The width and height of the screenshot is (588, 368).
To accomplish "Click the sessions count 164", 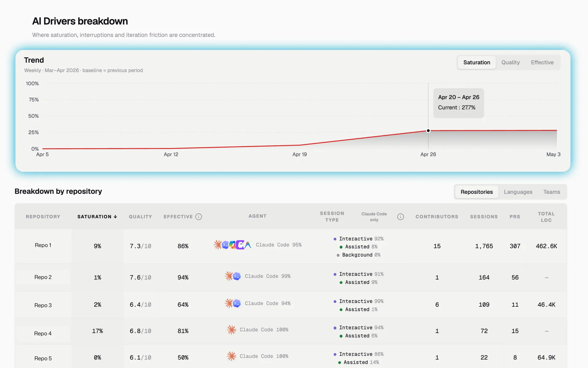I will point(484,277).
